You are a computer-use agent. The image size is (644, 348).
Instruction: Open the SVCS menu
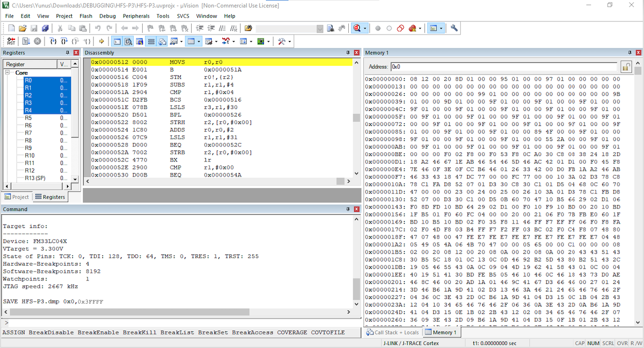(183, 16)
